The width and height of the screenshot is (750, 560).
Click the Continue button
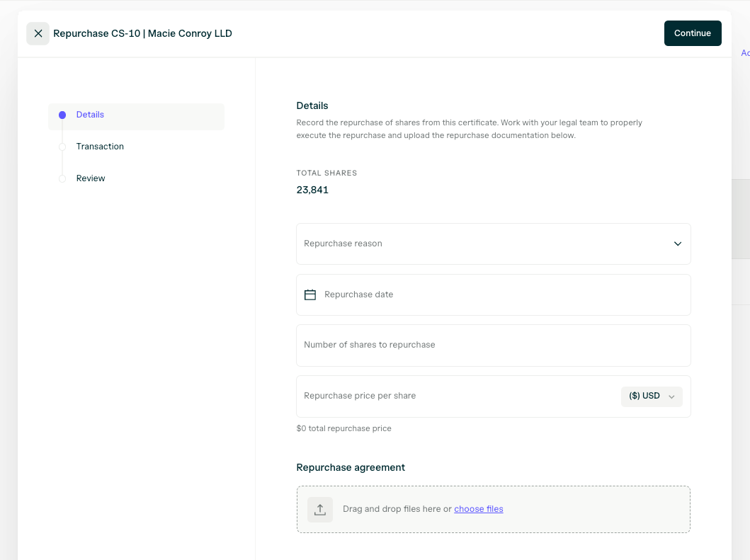pyautogui.click(x=693, y=33)
